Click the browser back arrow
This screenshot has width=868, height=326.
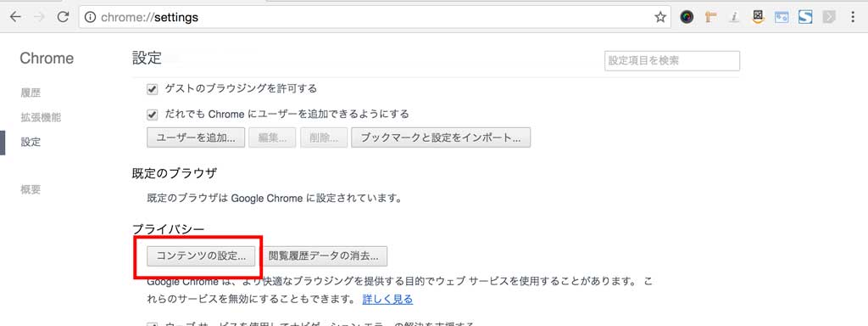click(15, 17)
